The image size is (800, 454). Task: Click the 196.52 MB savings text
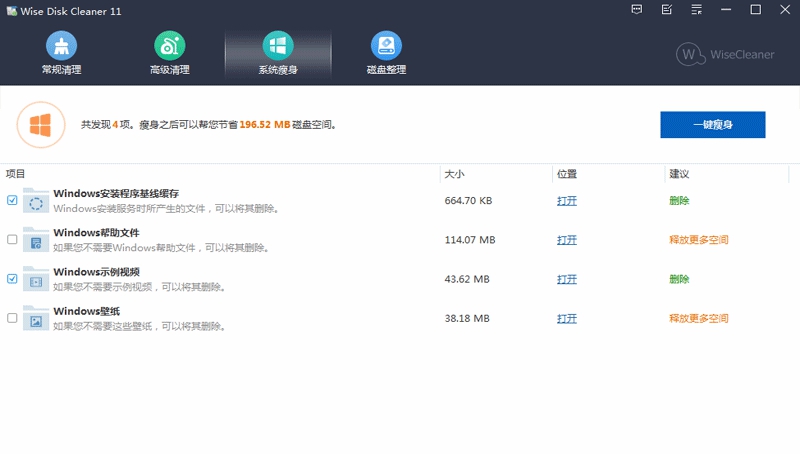[x=265, y=124]
